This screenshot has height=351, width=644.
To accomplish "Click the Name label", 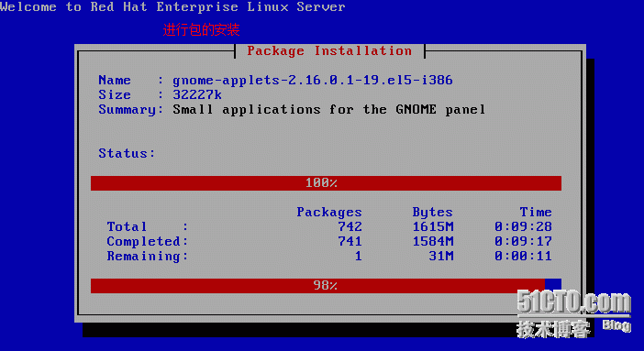I will coord(115,80).
